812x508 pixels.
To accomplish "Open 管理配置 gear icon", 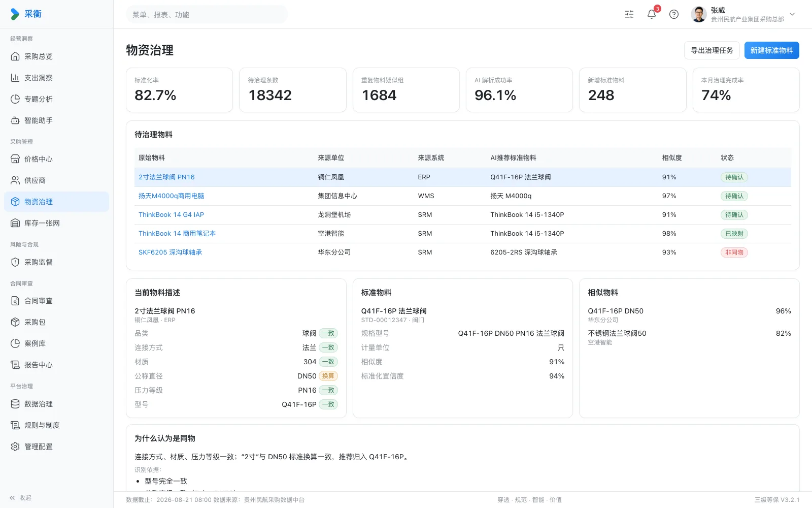I will [15, 447].
